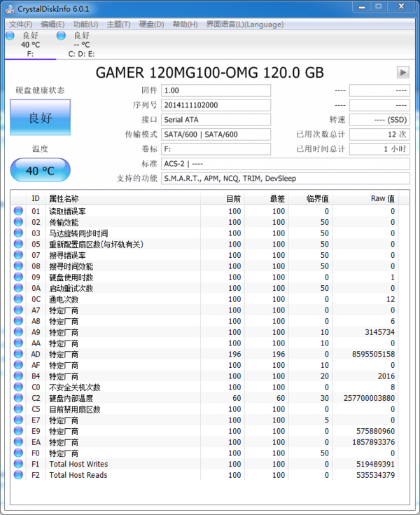Click the standard field ACS-2
Viewport: 420px width, 515px height.
pos(286,163)
